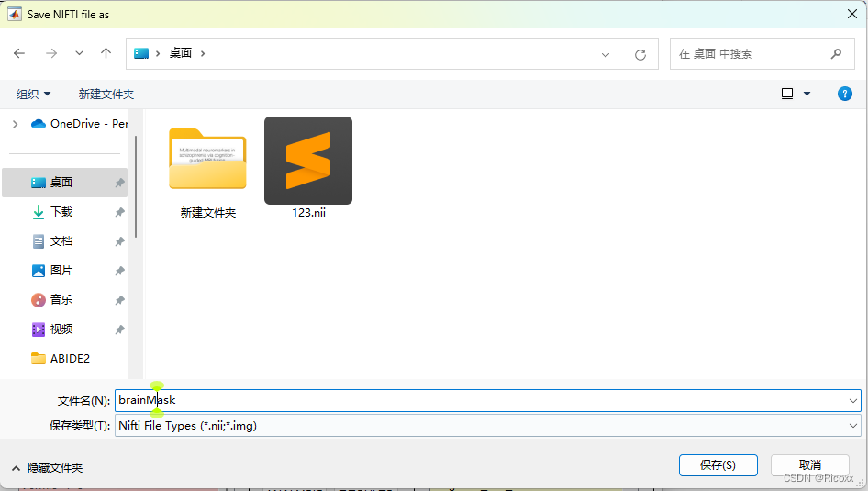Go forward with the right arrow
868x491 pixels.
pos(51,53)
